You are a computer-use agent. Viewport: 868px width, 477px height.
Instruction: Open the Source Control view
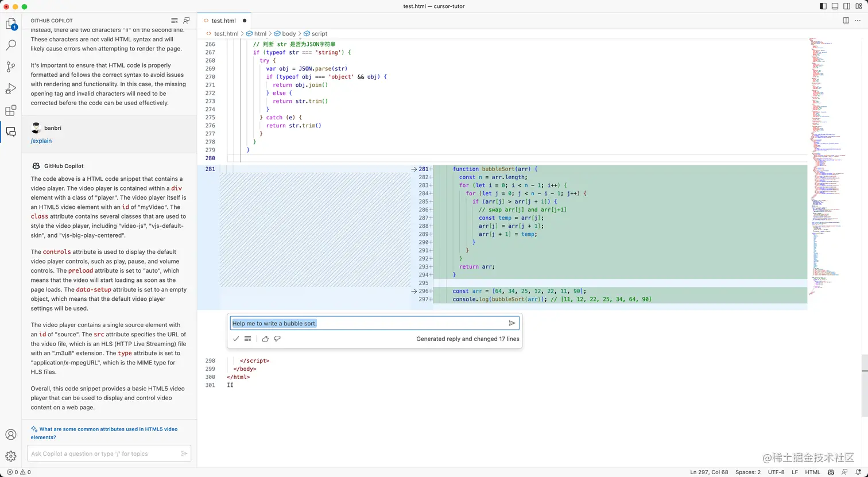click(x=11, y=67)
